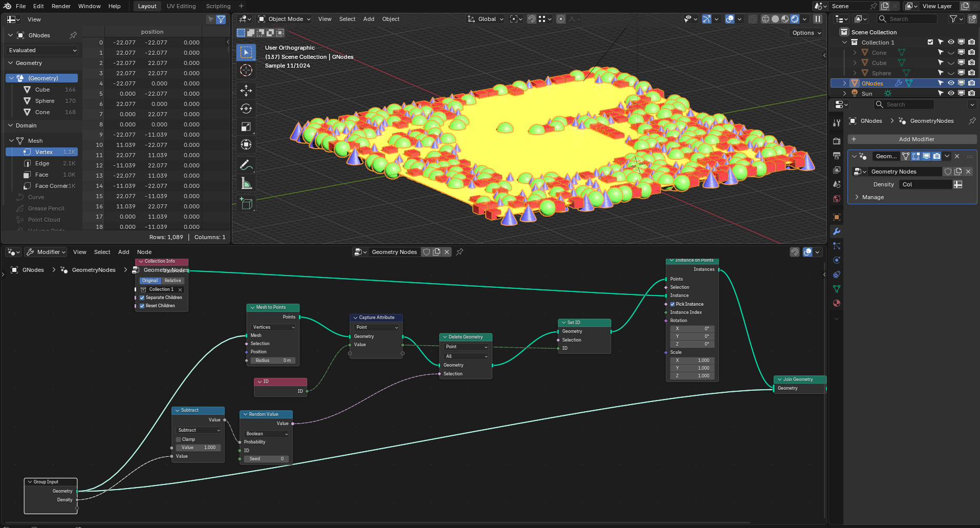Select the Add Cube tool
The image size is (980, 528).
click(246, 203)
